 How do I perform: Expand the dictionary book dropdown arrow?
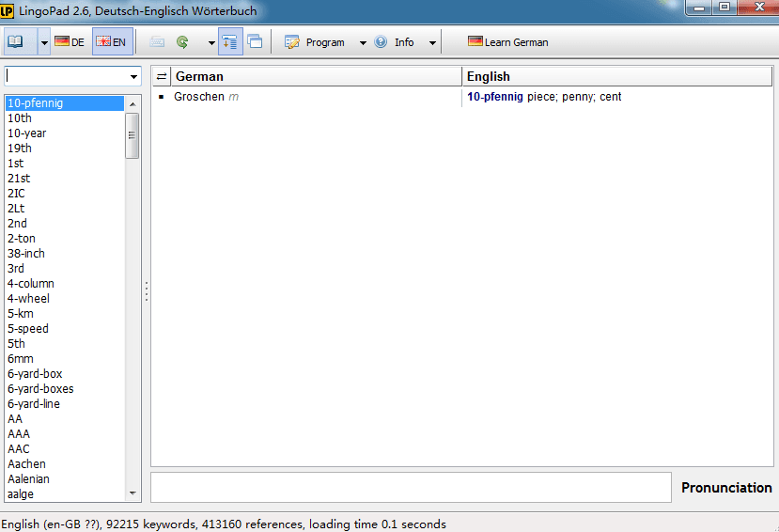click(44, 42)
